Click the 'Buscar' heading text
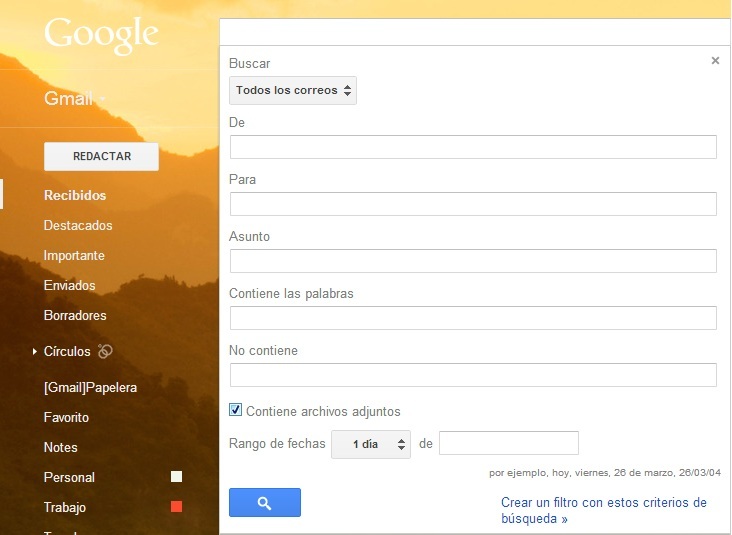 click(249, 63)
